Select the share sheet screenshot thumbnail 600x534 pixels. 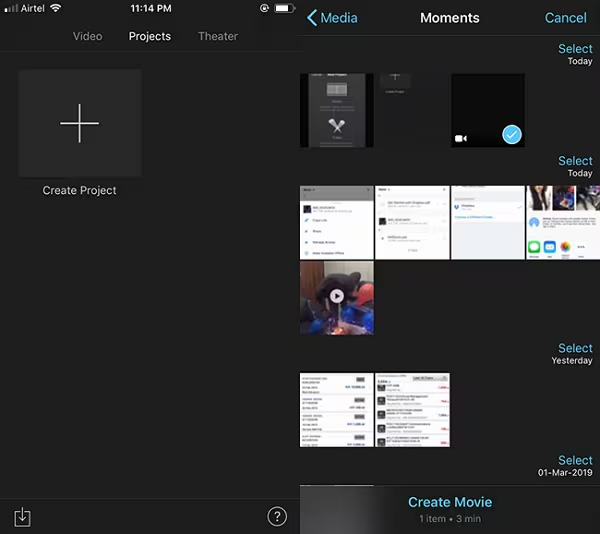pos(563,223)
